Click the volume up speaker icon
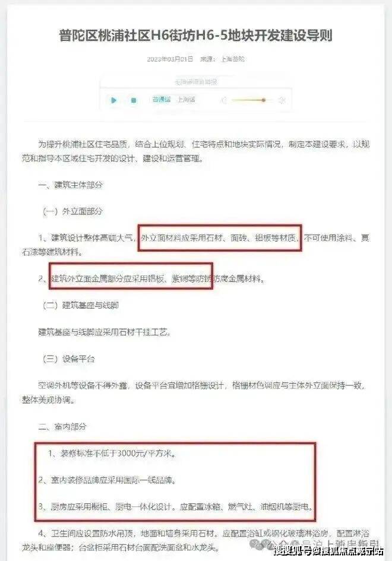 click(x=282, y=100)
